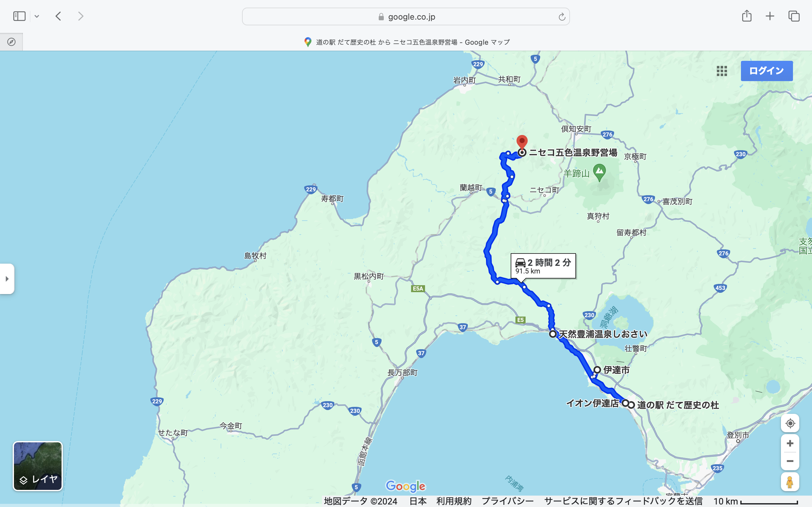This screenshot has width=812, height=507.
Task: Switch map layer via レイヤ thumbnail
Action: coord(37,466)
